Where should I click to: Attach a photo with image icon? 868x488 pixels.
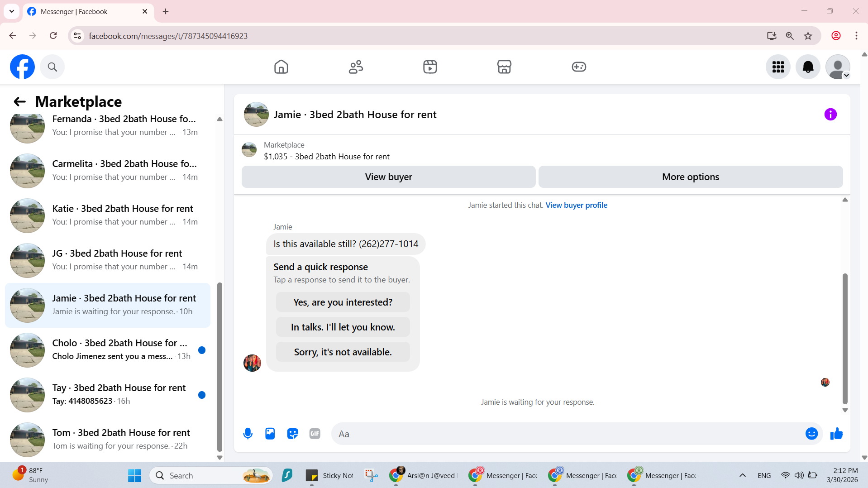(270, 434)
